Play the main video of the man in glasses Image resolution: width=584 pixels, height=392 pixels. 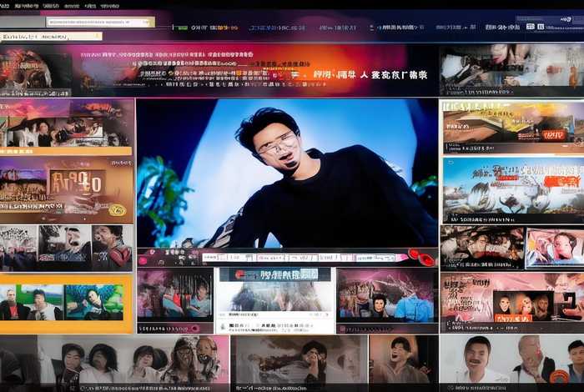tap(287, 173)
